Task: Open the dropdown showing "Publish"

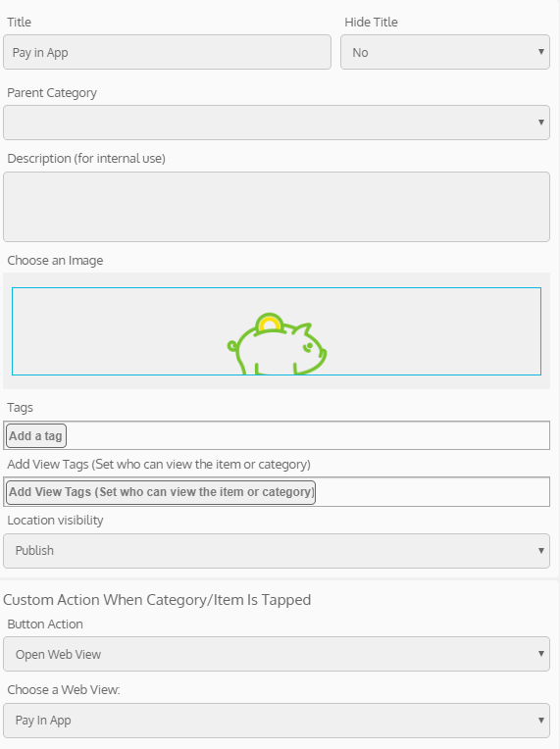Action: tap(277, 551)
